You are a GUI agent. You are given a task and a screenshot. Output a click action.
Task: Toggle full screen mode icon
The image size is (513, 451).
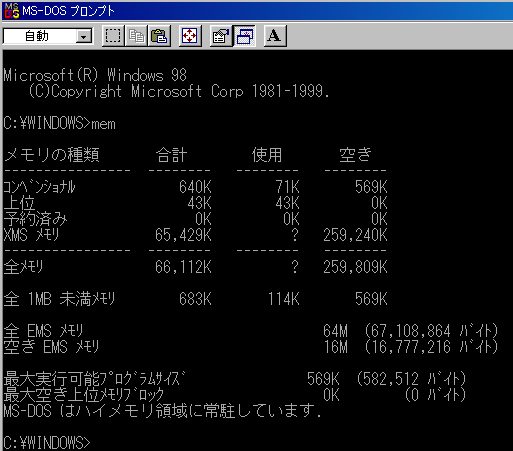point(190,36)
